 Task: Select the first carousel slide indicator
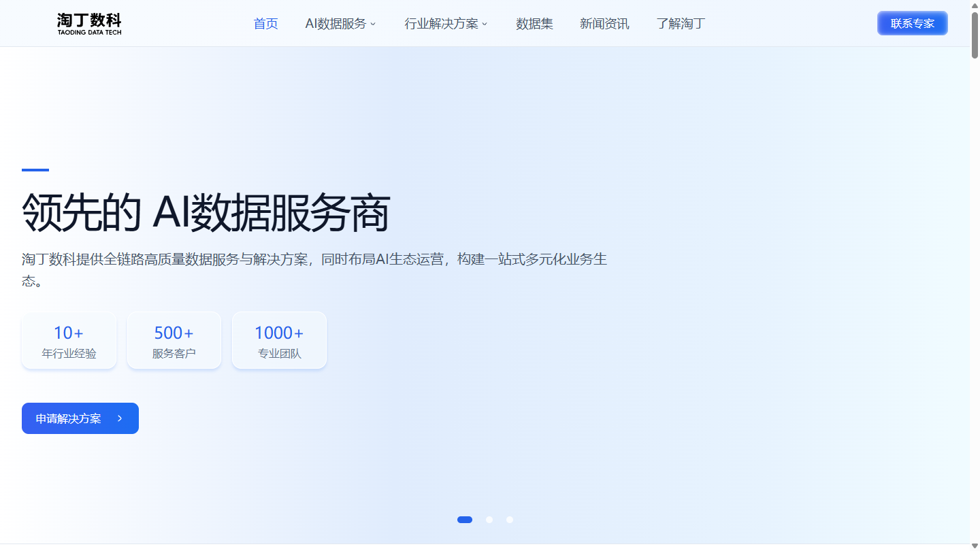465,520
